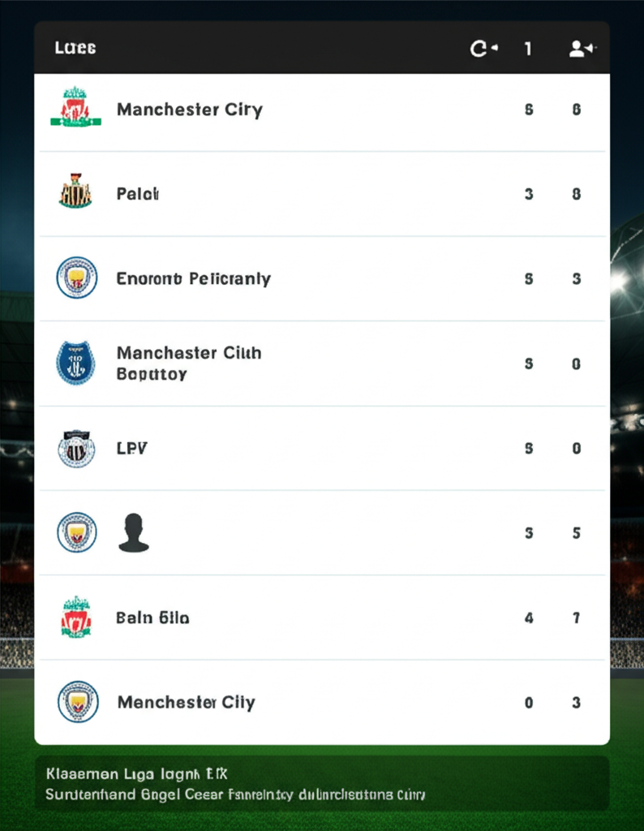Select the black-and-white crest next to LPV
The image size is (644, 831).
click(x=76, y=448)
